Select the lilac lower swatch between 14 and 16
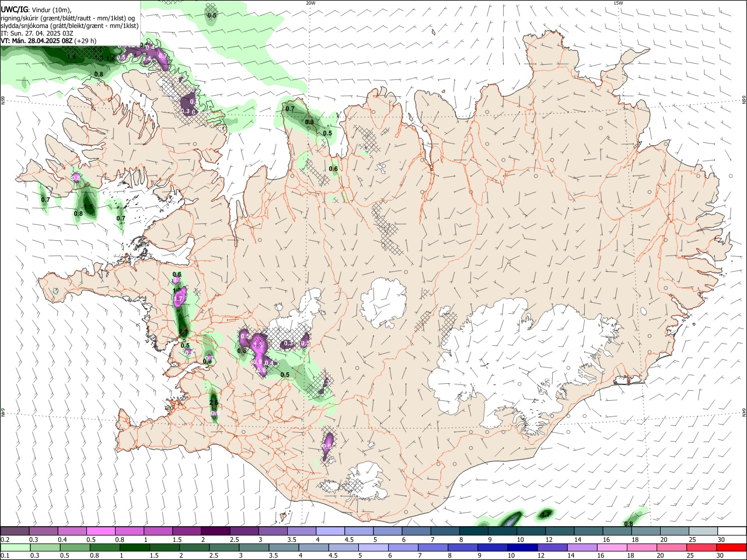 tap(581, 547)
